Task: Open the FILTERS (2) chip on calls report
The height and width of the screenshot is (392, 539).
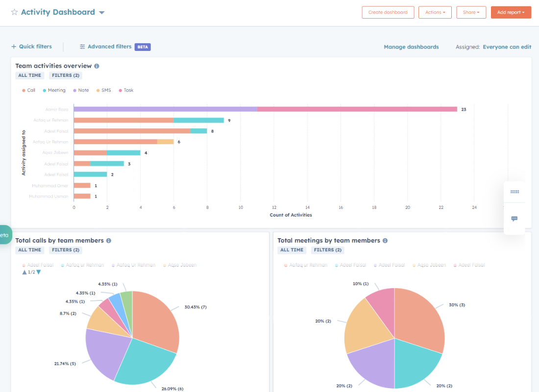Action: 65,250
